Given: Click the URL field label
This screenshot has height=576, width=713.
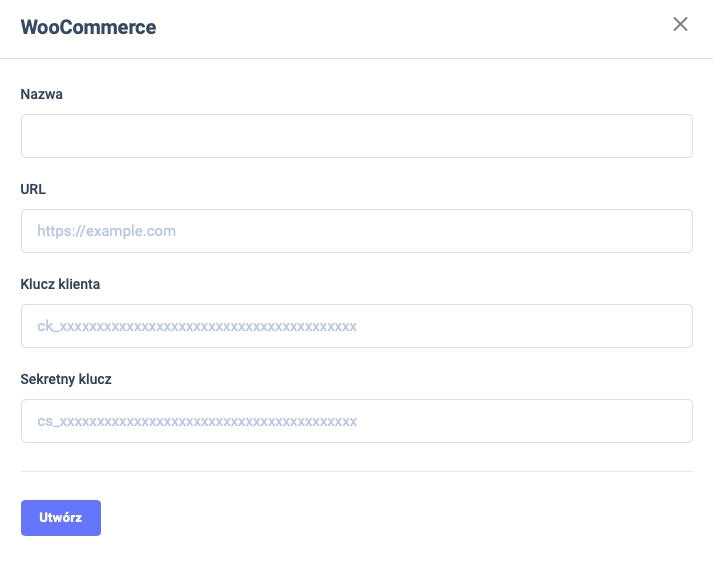Looking at the screenshot, I should (33, 188).
